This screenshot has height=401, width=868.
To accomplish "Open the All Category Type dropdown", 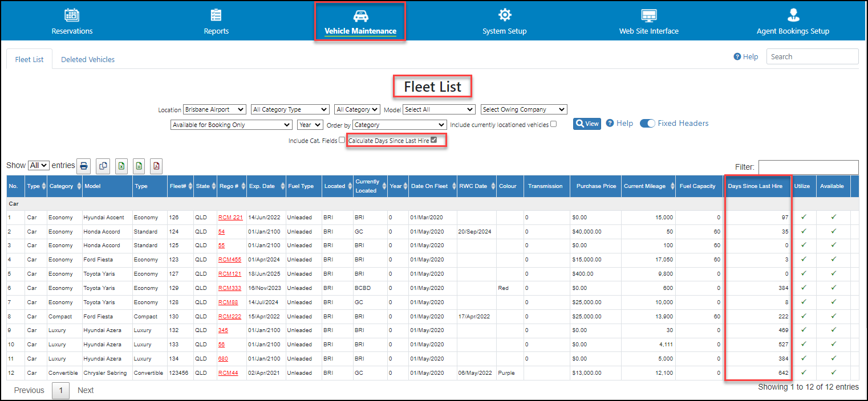I will pos(290,109).
